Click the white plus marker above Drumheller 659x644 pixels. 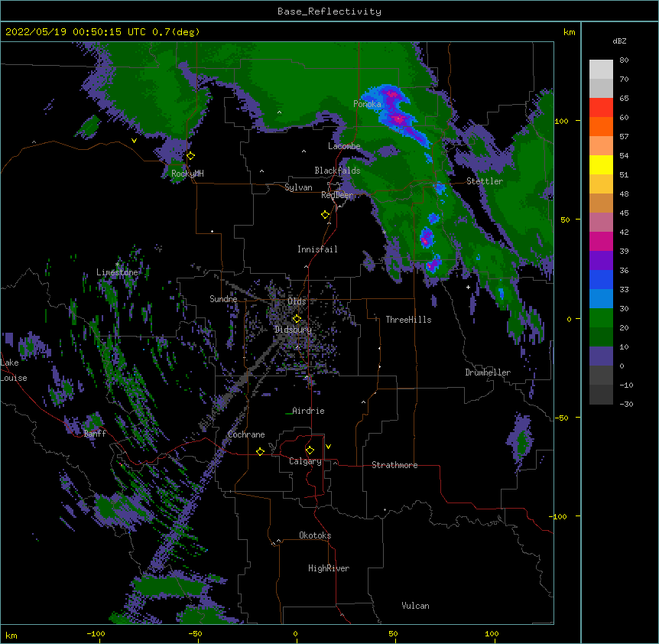coord(468,287)
